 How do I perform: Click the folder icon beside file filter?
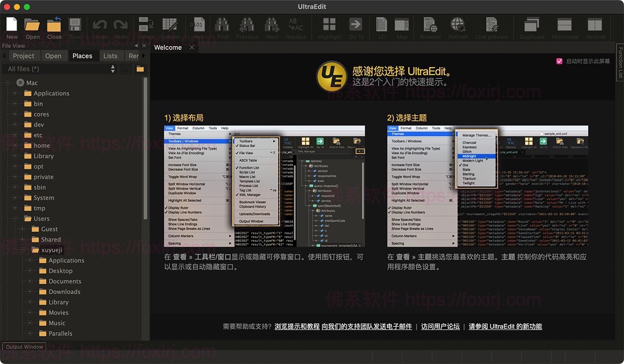coord(140,69)
